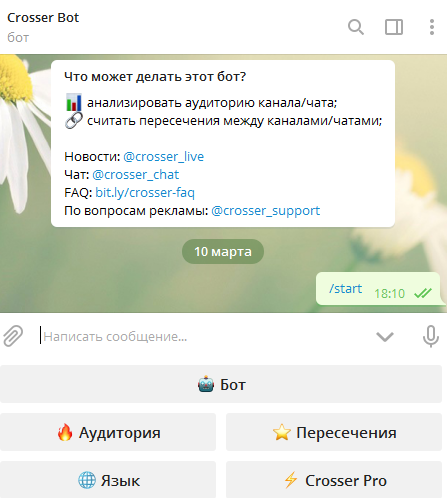Follow the bit.ly/crosser-faq link
Image resolution: width=447 pixels, height=498 pixels.
pyautogui.click(x=145, y=193)
